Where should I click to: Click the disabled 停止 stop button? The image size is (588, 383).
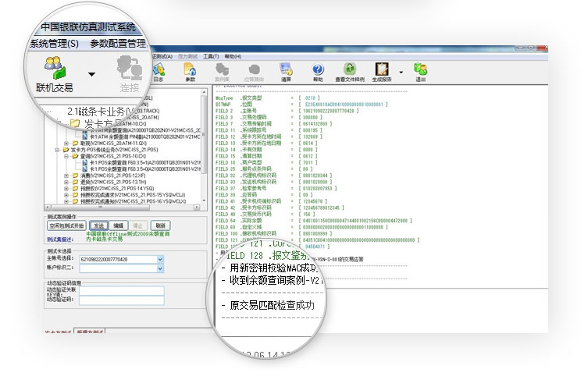click(x=137, y=225)
